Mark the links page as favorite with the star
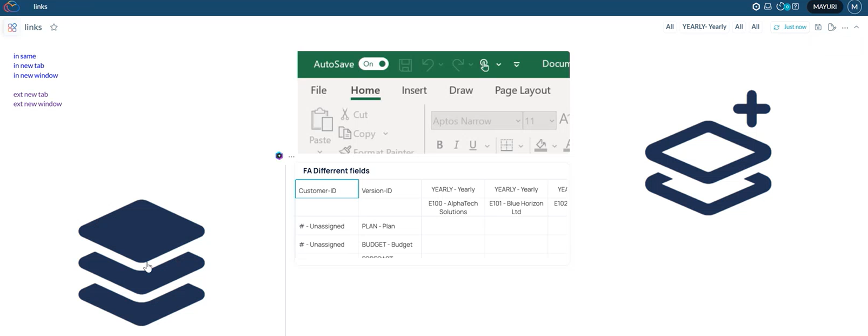 coord(54,27)
